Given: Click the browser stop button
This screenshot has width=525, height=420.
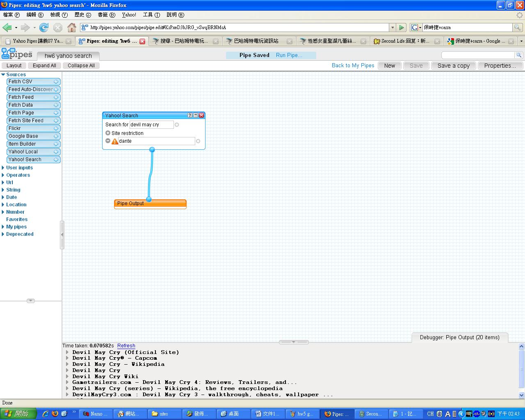Looking at the screenshot, I should (58, 27).
